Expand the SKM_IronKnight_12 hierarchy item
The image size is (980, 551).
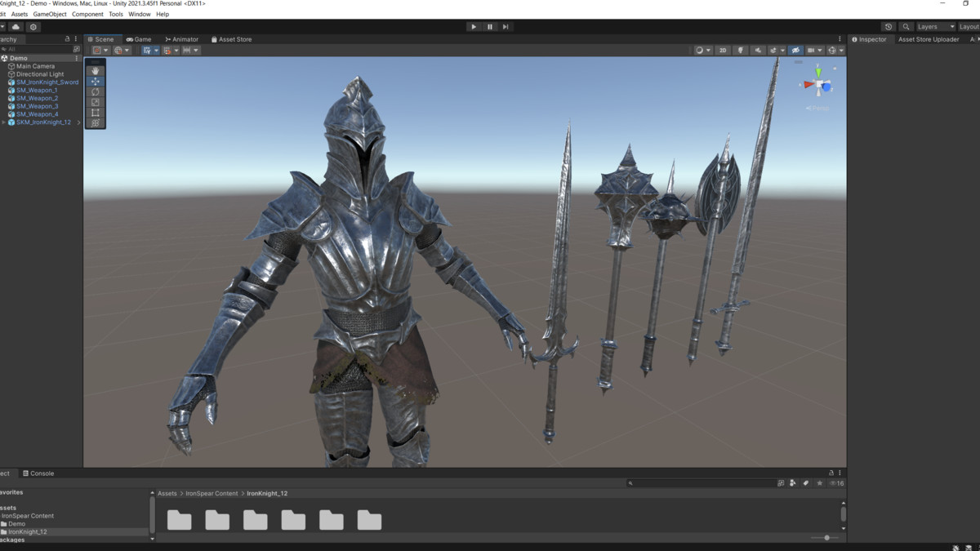click(x=3, y=122)
